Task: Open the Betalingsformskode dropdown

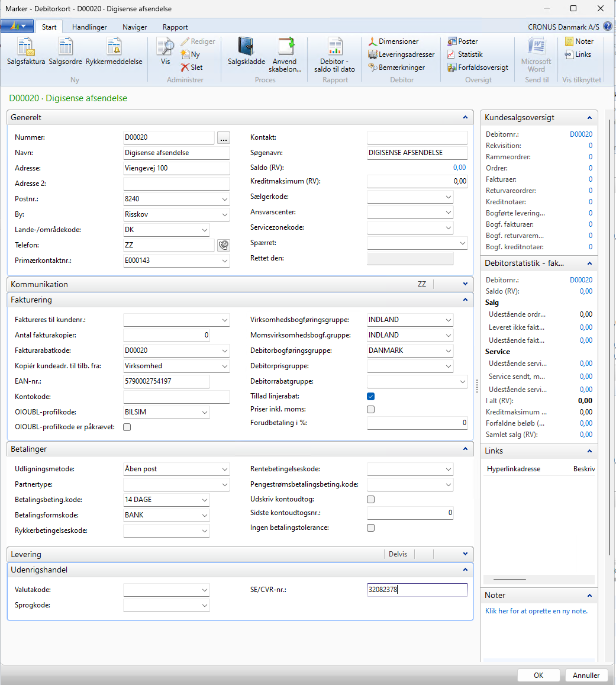Action: click(x=204, y=516)
